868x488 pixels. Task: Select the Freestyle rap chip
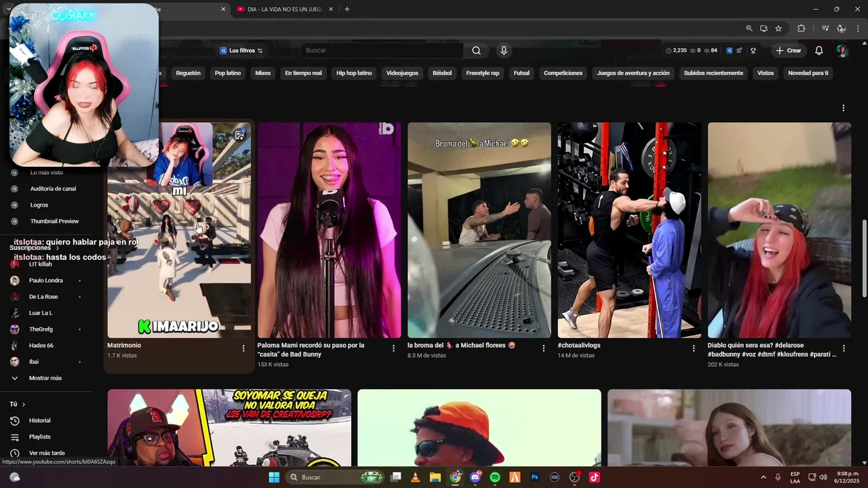point(483,73)
